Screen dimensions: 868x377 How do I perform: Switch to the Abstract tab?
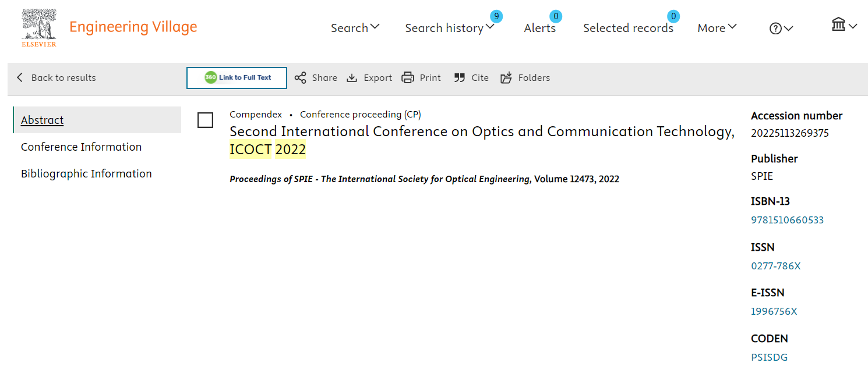[x=97, y=120]
